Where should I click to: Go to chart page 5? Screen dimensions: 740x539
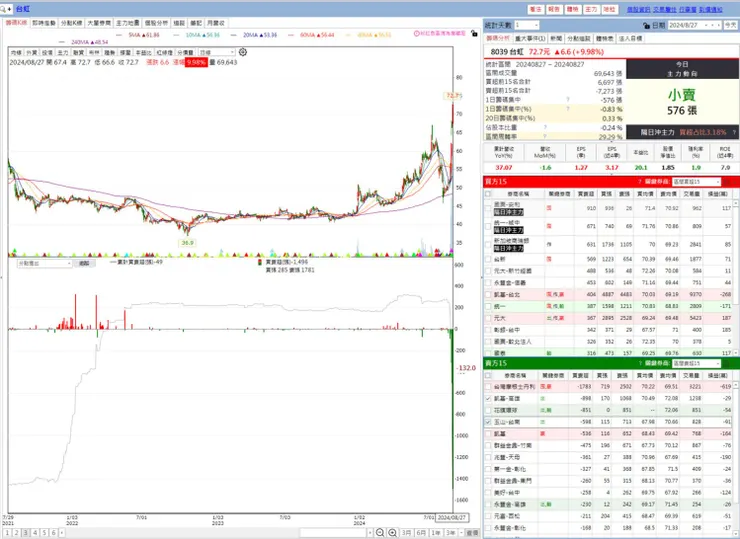pyautogui.click(x=44, y=532)
